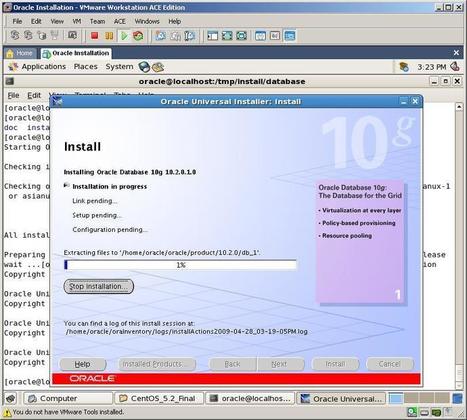
Task: Click the terminal window icon in the title bar
Action: coord(10,81)
